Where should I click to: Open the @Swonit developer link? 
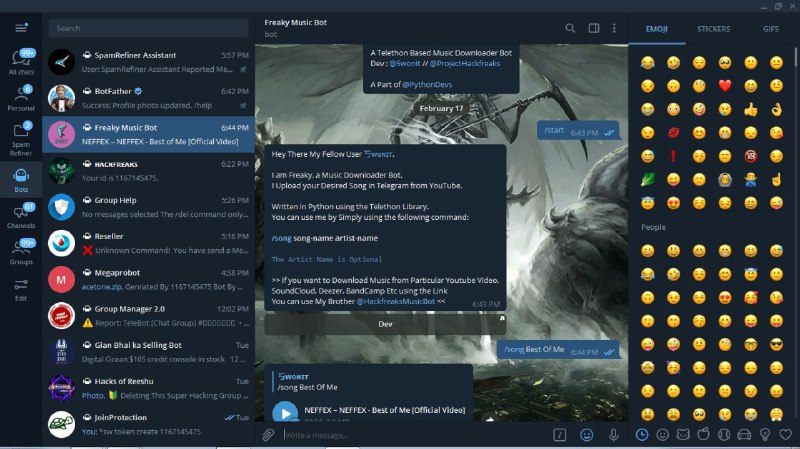[x=405, y=63]
